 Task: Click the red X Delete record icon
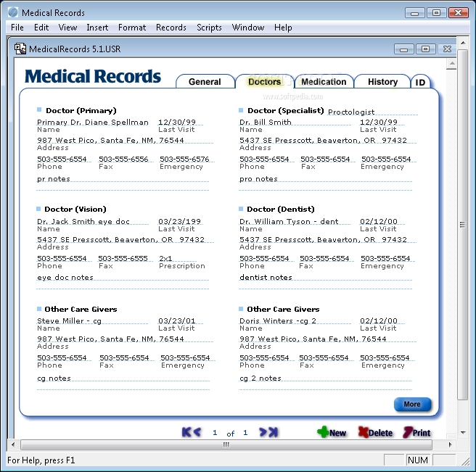(364, 432)
